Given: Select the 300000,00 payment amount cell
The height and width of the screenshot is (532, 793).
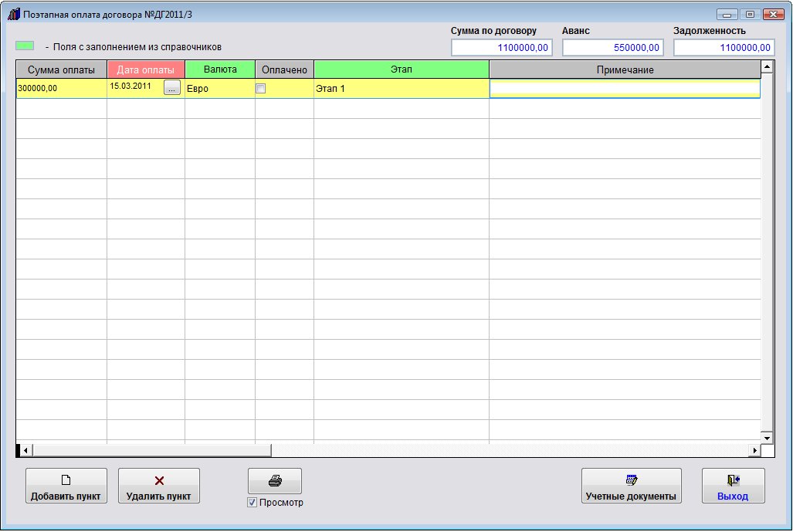Looking at the screenshot, I should point(61,89).
